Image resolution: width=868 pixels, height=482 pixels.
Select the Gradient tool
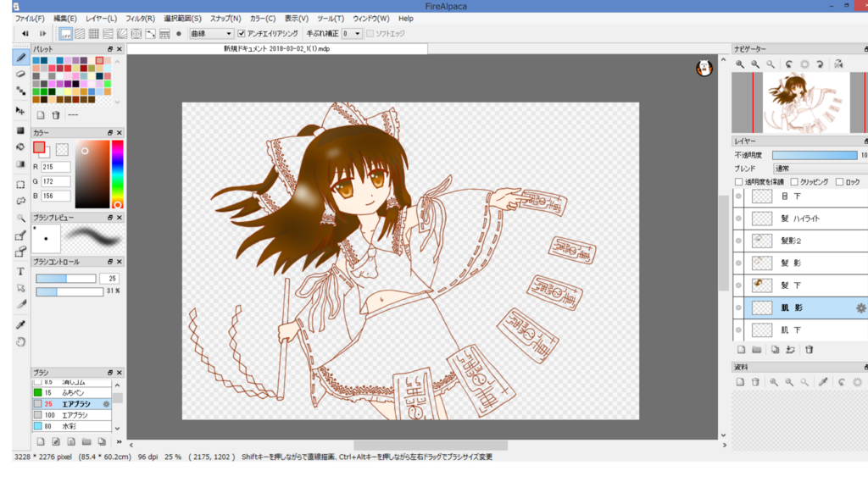point(21,164)
